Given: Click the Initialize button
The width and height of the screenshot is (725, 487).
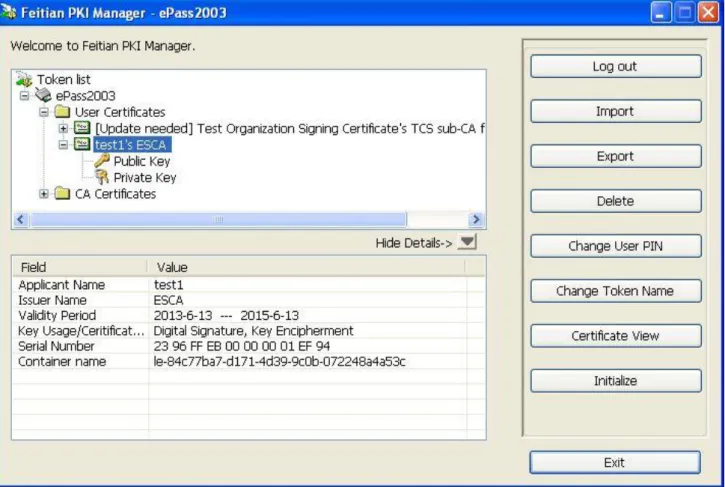Looking at the screenshot, I should (x=616, y=381).
